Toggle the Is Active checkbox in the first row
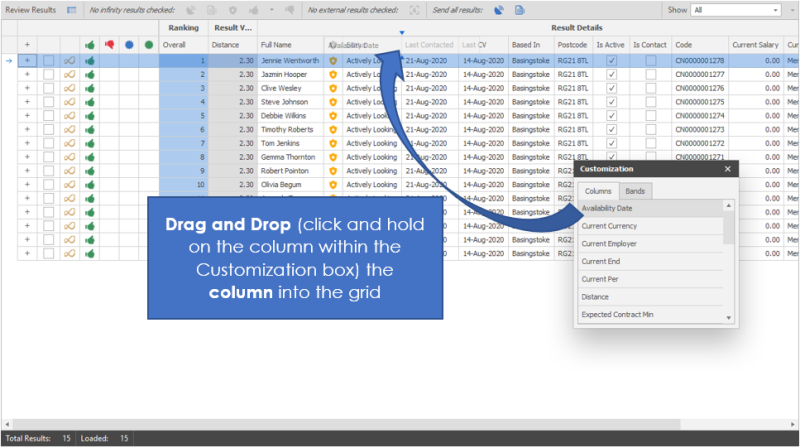The width and height of the screenshot is (800, 448). pos(611,61)
